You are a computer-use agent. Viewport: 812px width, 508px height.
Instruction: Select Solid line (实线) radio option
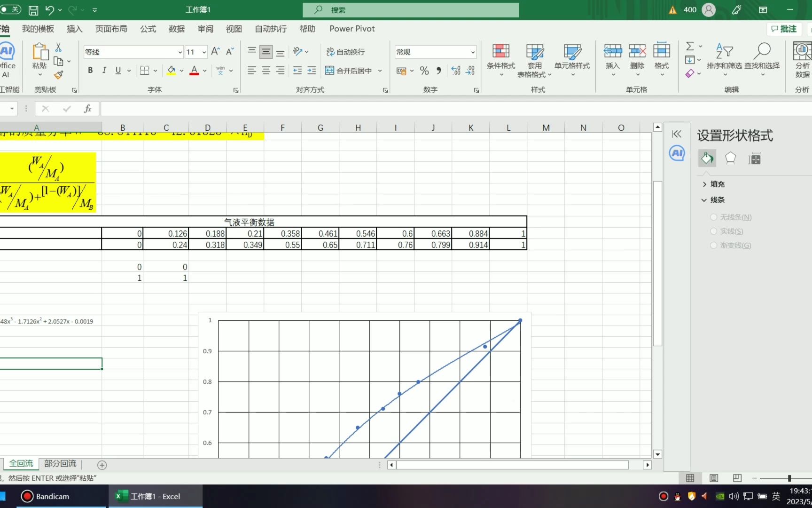[714, 231]
